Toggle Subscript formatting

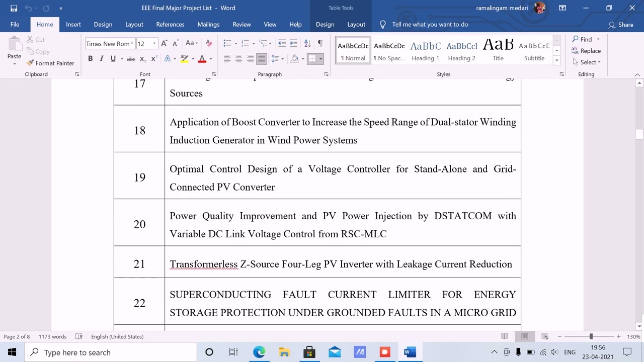(x=142, y=59)
